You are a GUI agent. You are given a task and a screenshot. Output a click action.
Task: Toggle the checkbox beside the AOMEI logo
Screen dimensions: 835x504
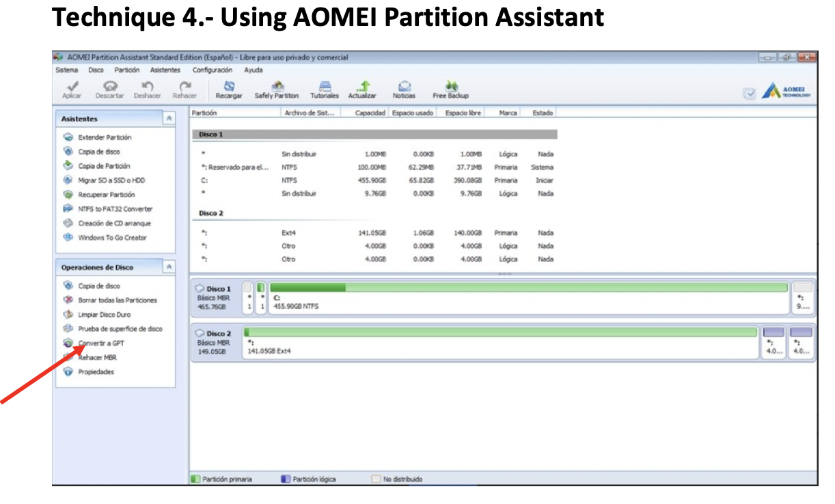tap(750, 93)
